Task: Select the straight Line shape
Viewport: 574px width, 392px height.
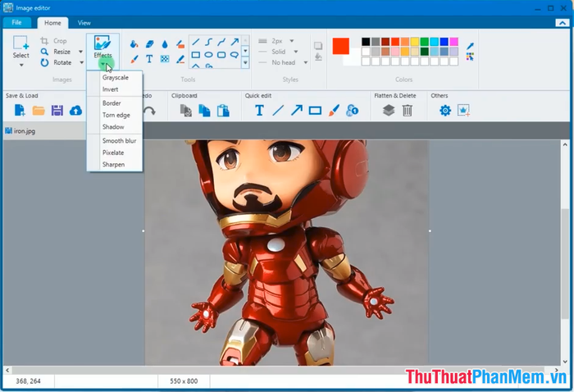Action: 196,42
